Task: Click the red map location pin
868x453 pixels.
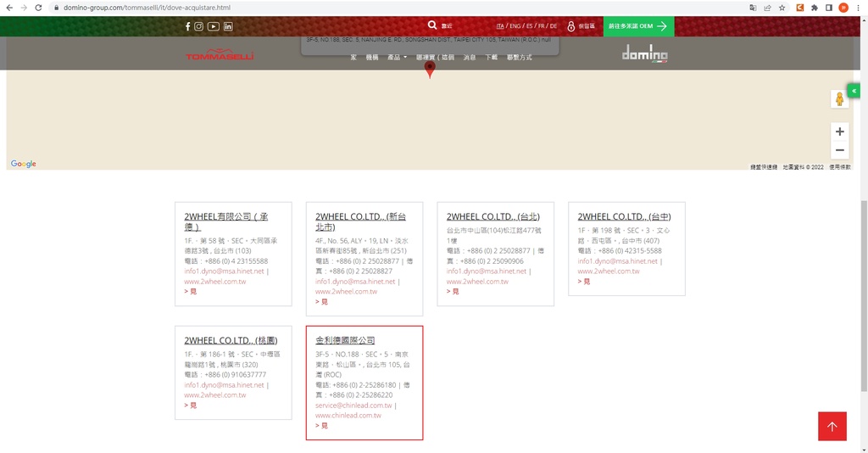Action: 430,70
